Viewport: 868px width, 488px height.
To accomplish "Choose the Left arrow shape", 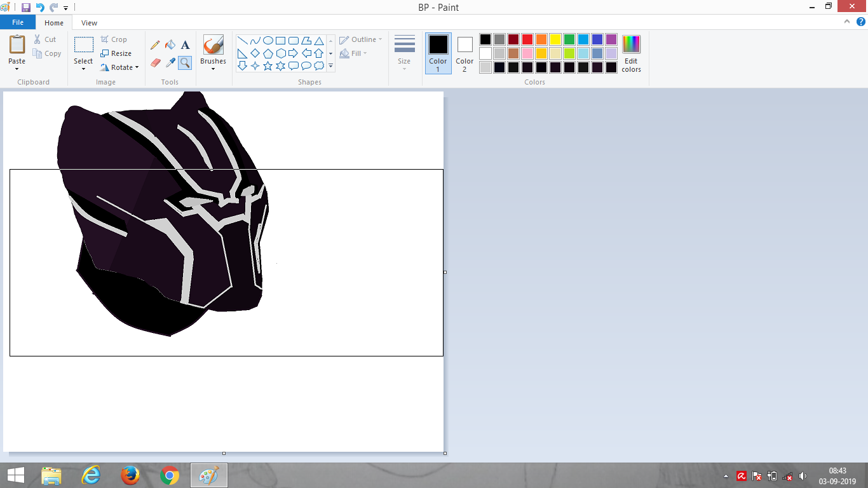I will pos(306,53).
